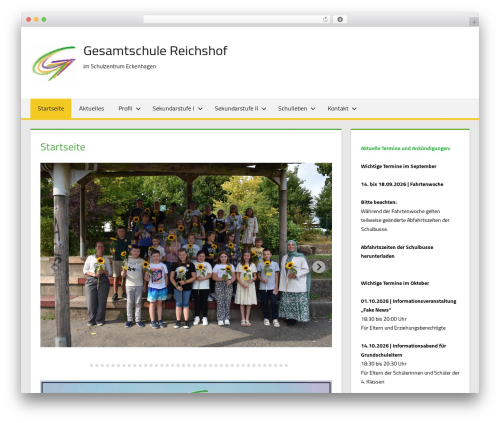
Task: Open the Startseite menu item
Action: [x=51, y=109]
